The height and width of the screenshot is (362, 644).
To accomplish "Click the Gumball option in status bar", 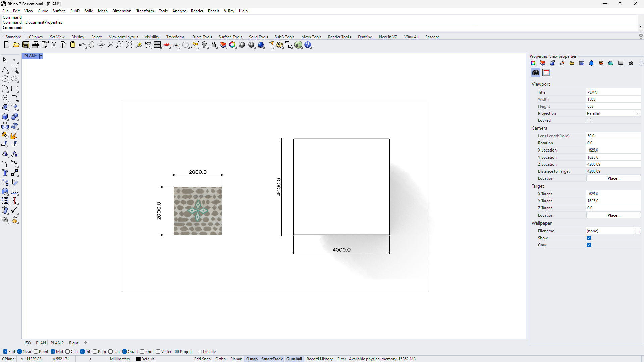I will coord(294,359).
